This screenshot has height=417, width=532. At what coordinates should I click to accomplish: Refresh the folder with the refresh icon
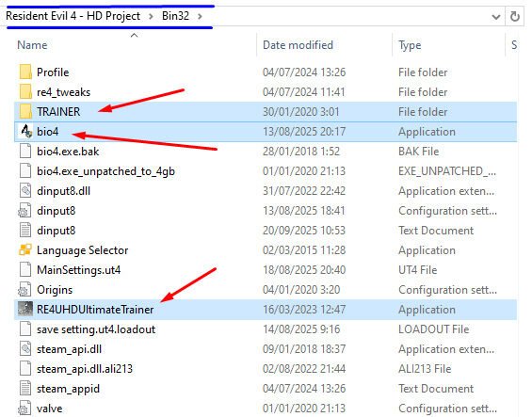coord(515,16)
